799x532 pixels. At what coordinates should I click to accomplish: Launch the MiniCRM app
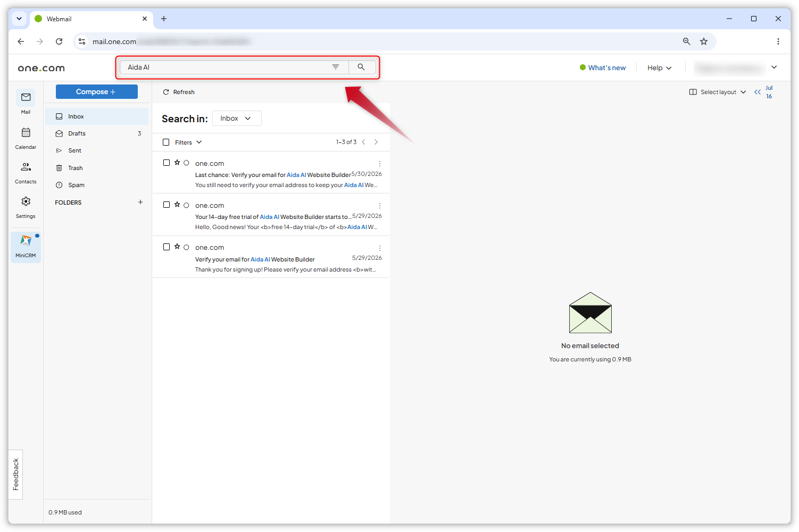click(x=26, y=247)
